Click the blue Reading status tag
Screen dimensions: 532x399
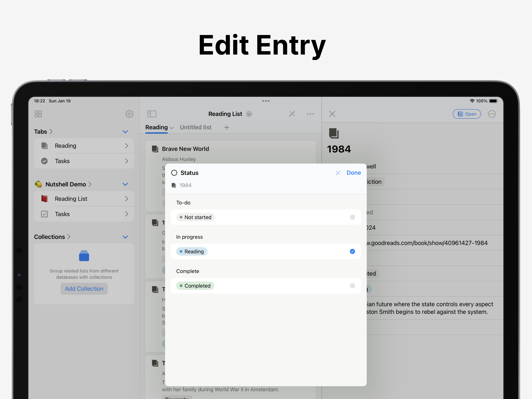192,252
